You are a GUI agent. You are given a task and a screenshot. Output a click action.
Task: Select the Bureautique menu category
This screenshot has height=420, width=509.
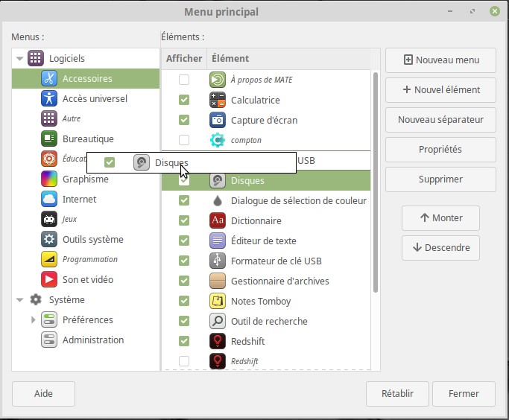[x=87, y=139]
